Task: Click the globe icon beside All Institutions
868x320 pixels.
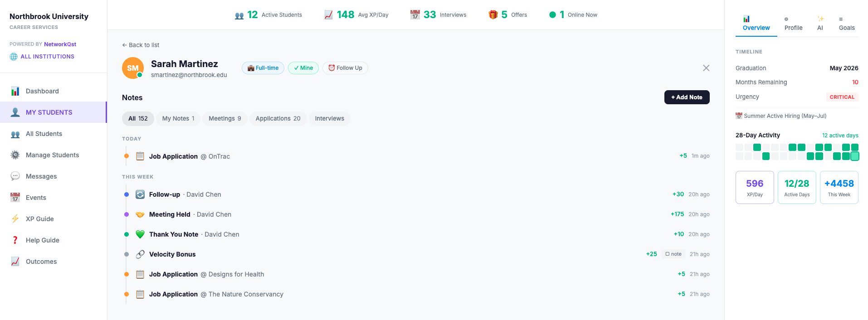Action: [14, 57]
